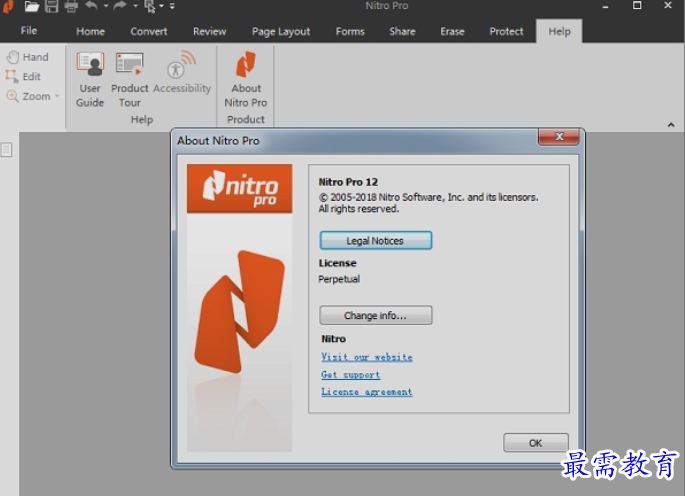Click the 'Perpetual' license text

point(339,279)
